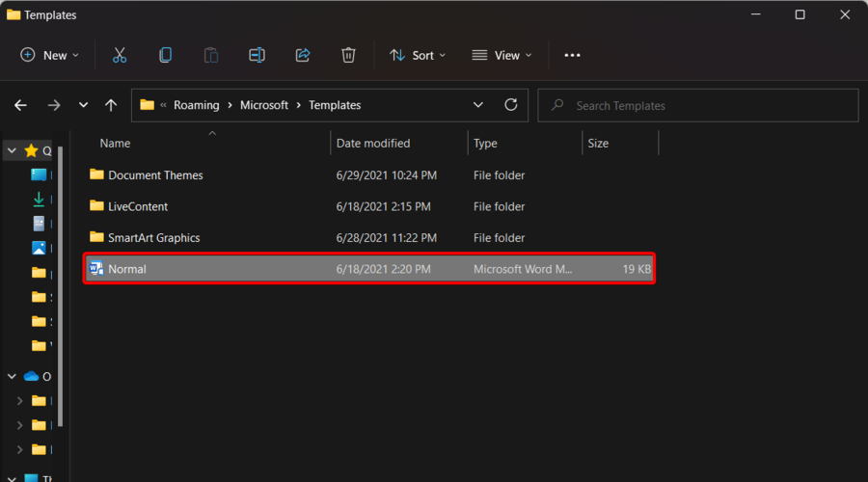Click the Copy icon in toolbar
The image size is (868, 482).
165,55
